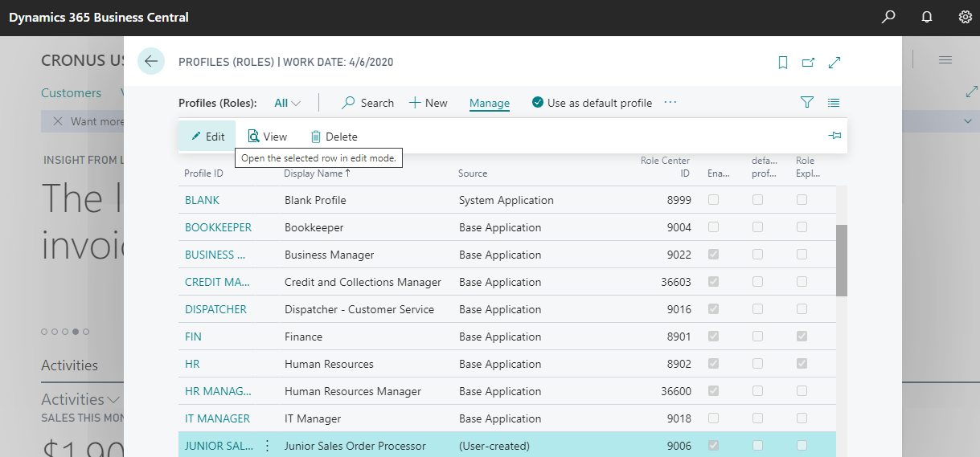The image size is (980, 457).
Task: Open the IT MANAGER profile link
Action: 217,418
